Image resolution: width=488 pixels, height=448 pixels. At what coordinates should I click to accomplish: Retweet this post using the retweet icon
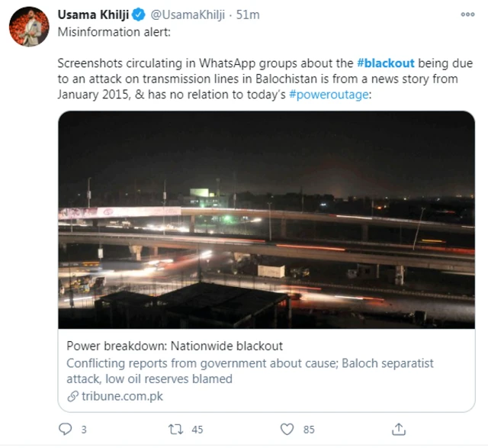pos(176,430)
